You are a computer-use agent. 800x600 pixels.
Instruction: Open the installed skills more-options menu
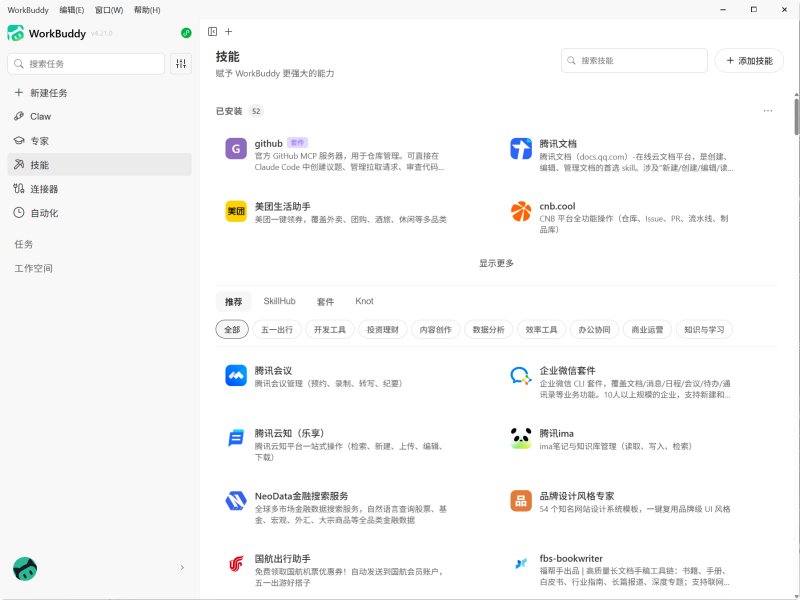[768, 111]
